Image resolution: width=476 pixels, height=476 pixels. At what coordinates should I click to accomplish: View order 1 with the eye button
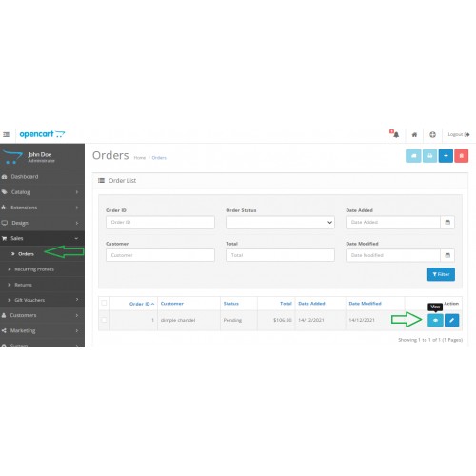pos(435,320)
